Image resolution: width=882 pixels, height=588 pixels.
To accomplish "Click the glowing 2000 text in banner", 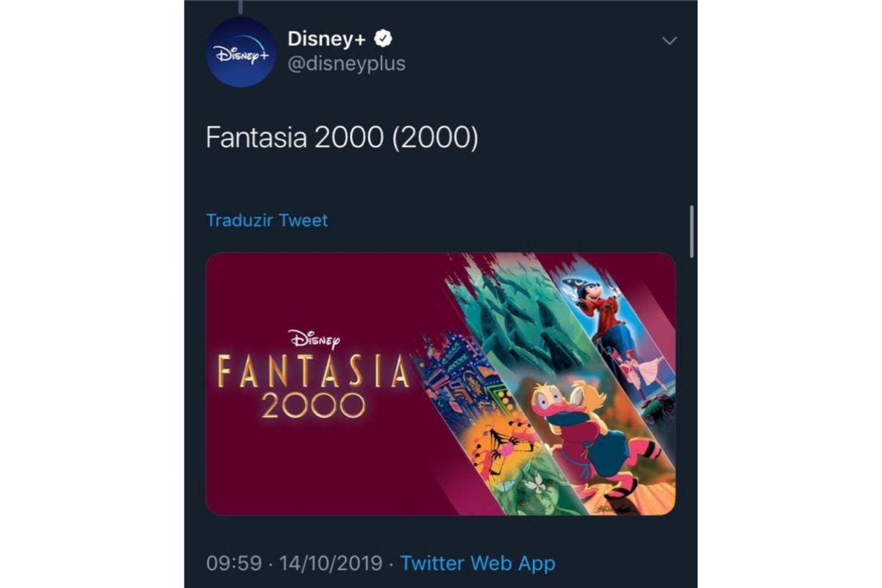I will click(314, 405).
